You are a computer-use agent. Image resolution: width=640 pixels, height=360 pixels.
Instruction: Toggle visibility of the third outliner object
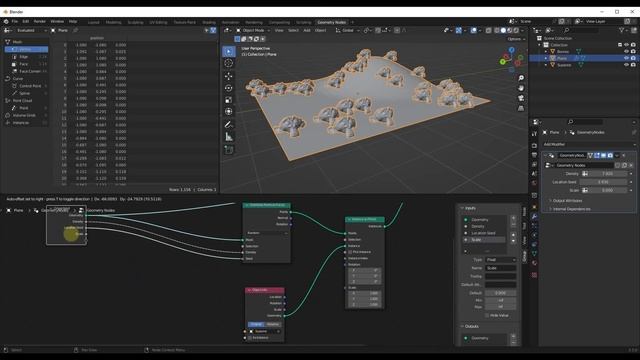pyautogui.click(x=627, y=64)
